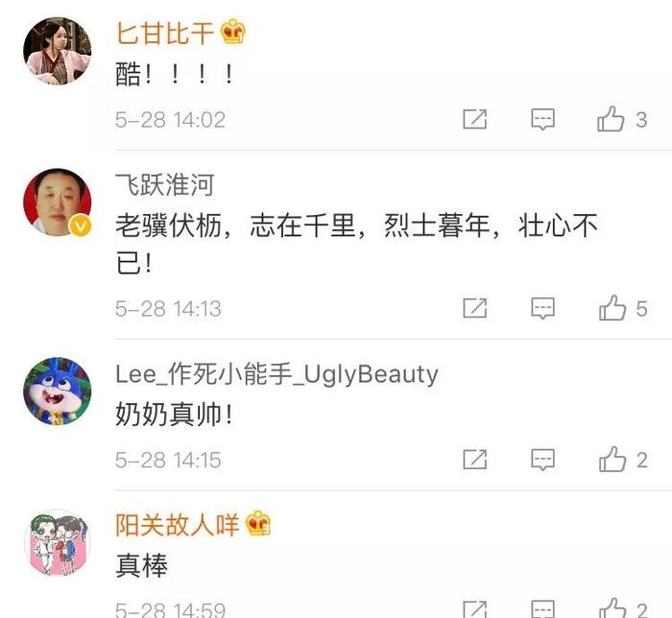Repost 阳关故人咩's 真棒 comment
The image size is (672, 618).
(x=475, y=609)
